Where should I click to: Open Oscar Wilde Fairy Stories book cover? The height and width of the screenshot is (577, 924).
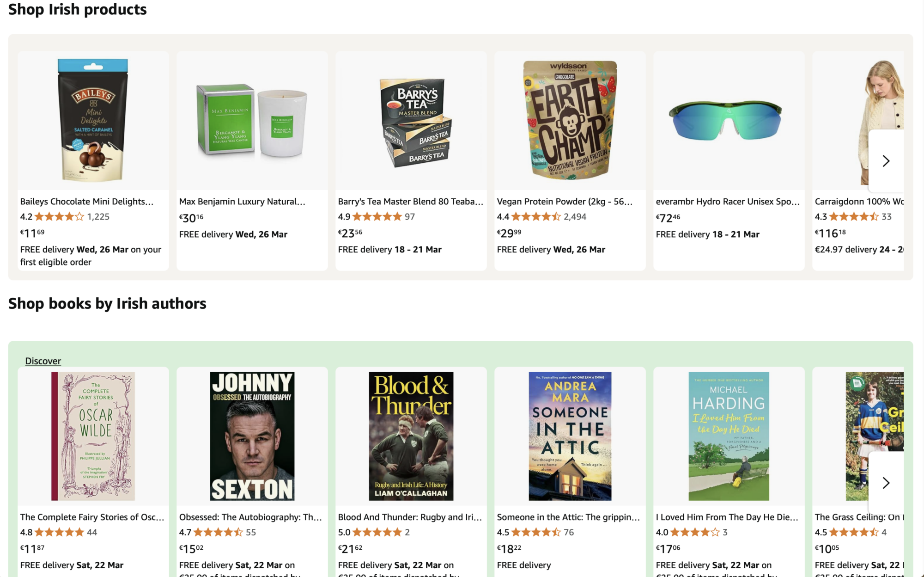(93, 436)
